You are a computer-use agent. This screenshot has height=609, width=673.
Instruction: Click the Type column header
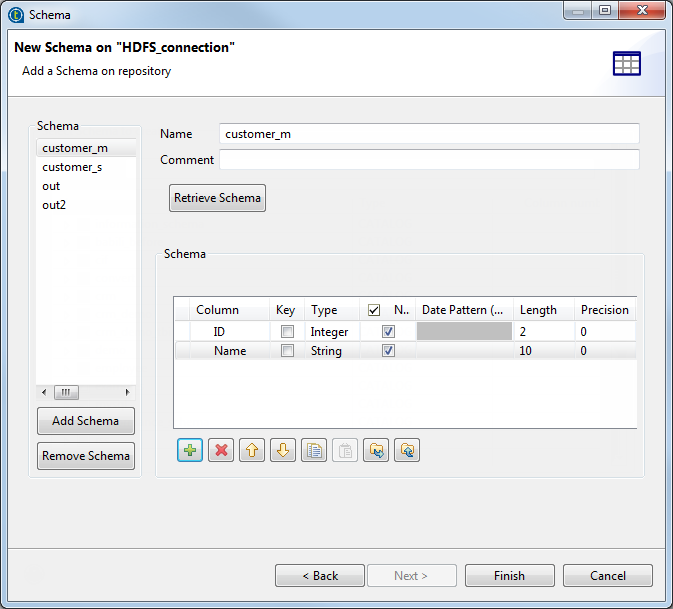point(332,310)
